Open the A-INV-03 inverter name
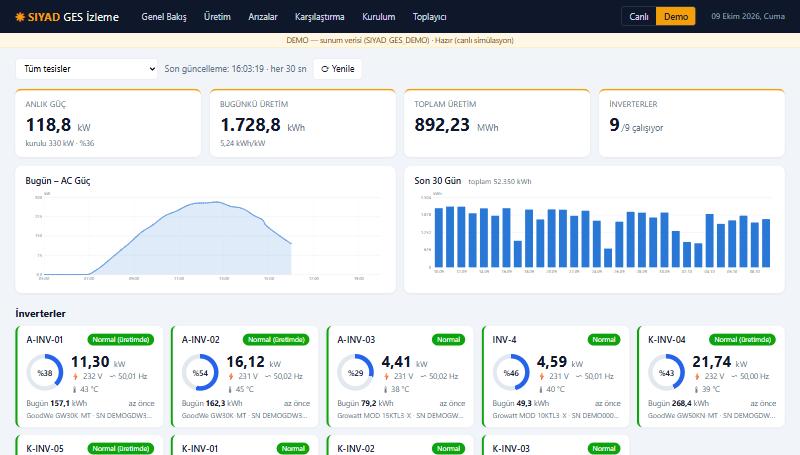 point(356,340)
